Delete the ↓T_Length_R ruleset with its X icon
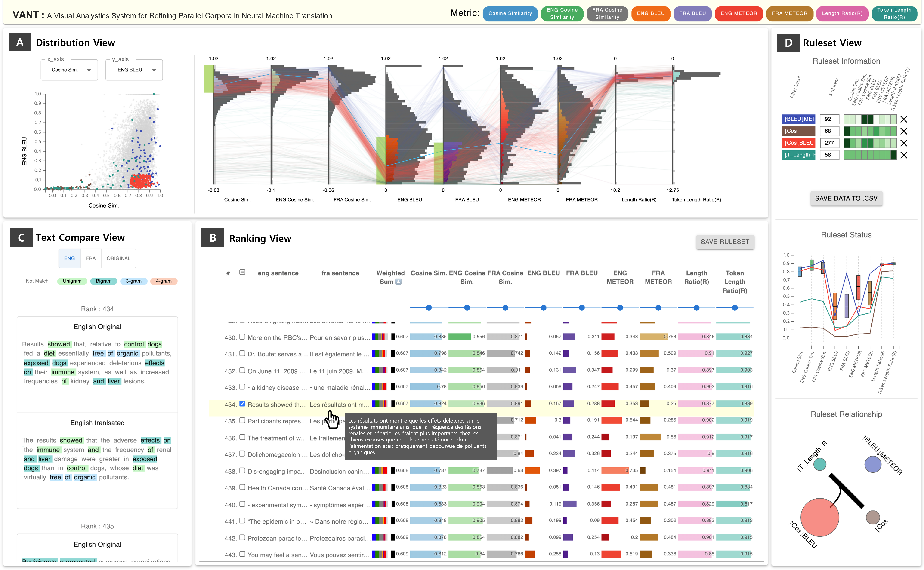 pos(904,155)
